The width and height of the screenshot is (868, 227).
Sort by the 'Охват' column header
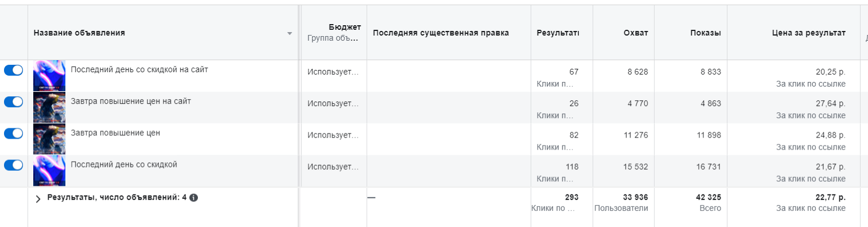636,33
